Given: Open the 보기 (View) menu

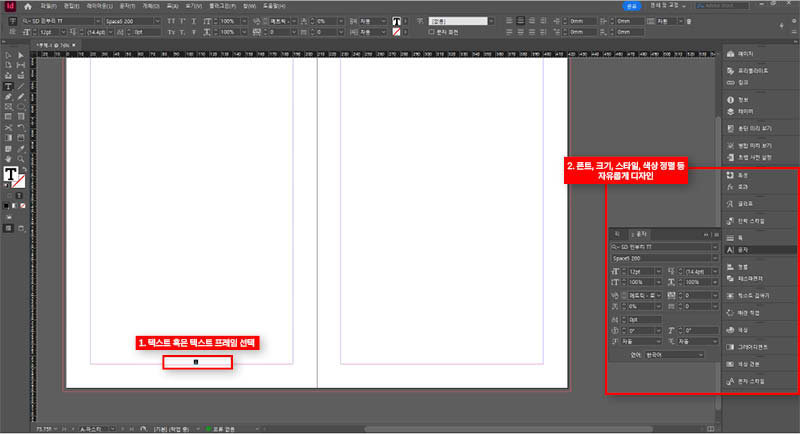Looking at the screenshot, I should [x=193, y=6].
